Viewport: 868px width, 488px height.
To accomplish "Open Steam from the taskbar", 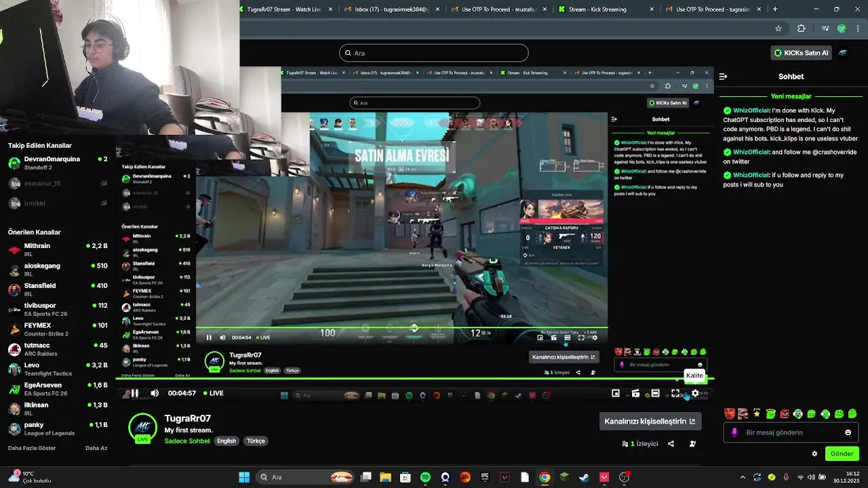I will [x=584, y=477].
